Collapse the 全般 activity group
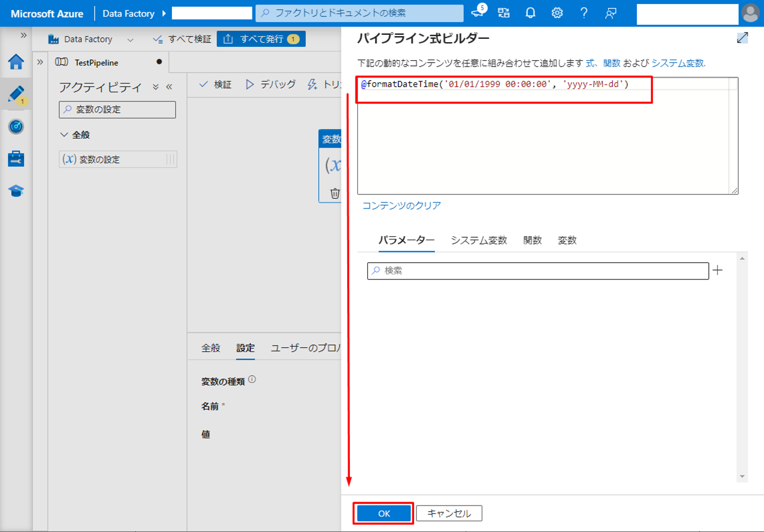The image size is (764, 532). (64, 135)
